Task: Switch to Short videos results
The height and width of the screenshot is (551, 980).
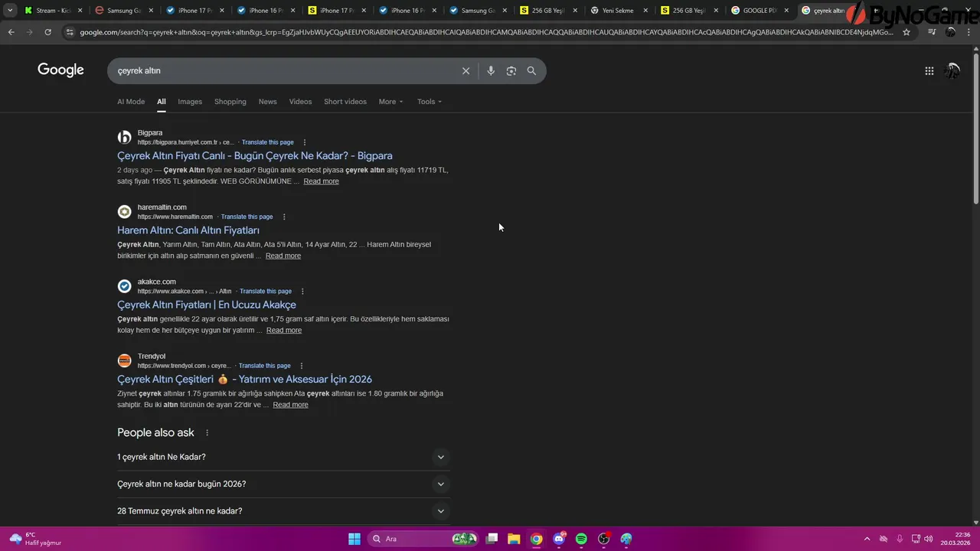Action: pos(345,102)
